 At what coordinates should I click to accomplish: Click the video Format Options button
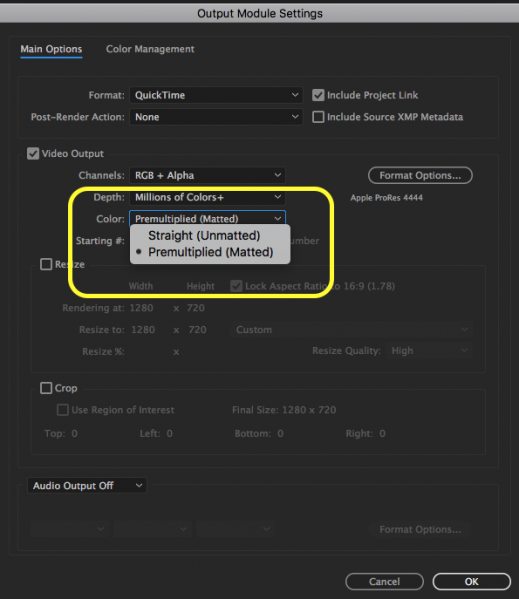tap(420, 175)
